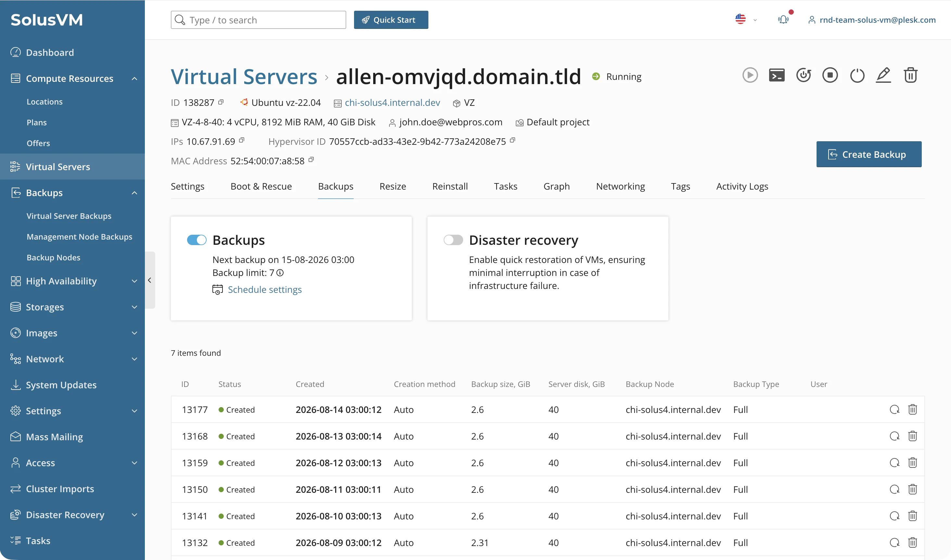The image size is (951, 560).
Task: Open Locations in the sidebar
Action: point(44,102)
